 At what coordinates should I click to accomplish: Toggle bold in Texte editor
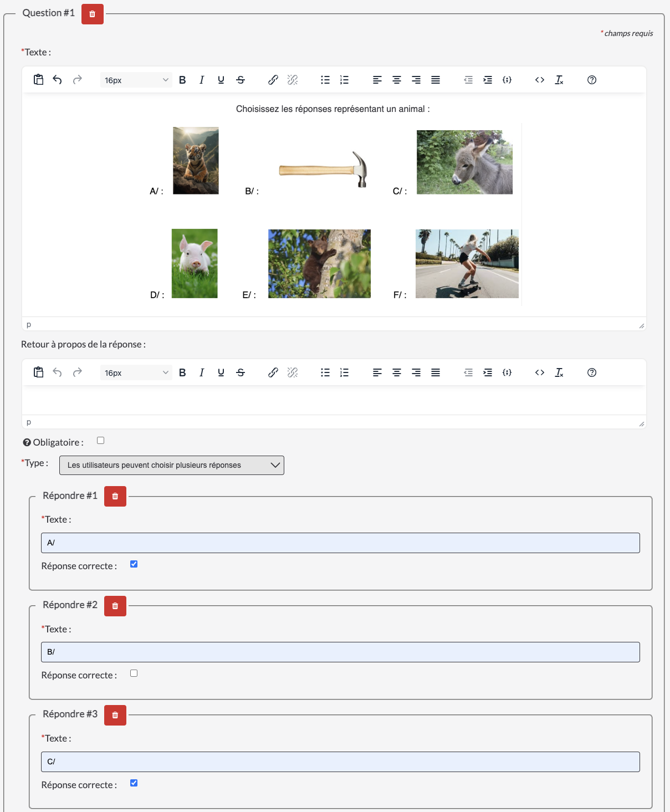182,80
